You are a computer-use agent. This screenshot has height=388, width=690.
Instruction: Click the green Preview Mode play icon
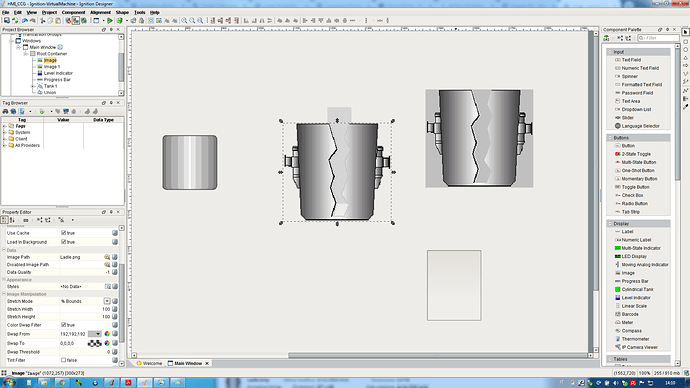click(x=110, y=21)
